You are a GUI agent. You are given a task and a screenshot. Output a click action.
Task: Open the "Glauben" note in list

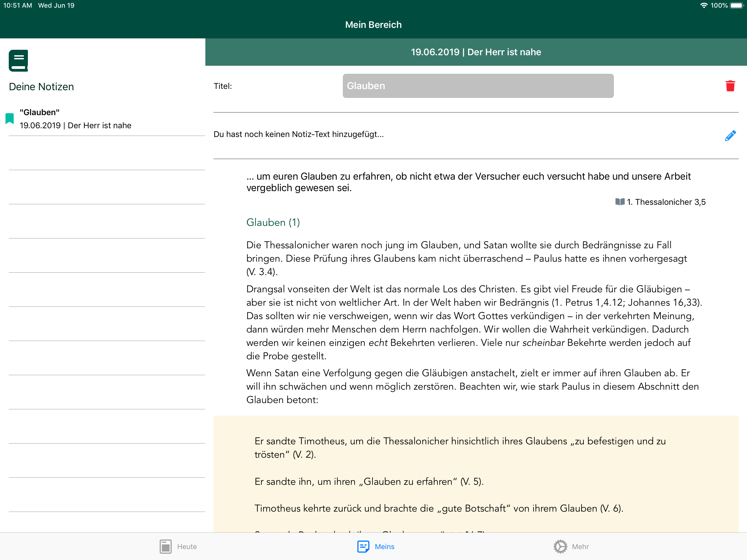[x=75, y=119]
